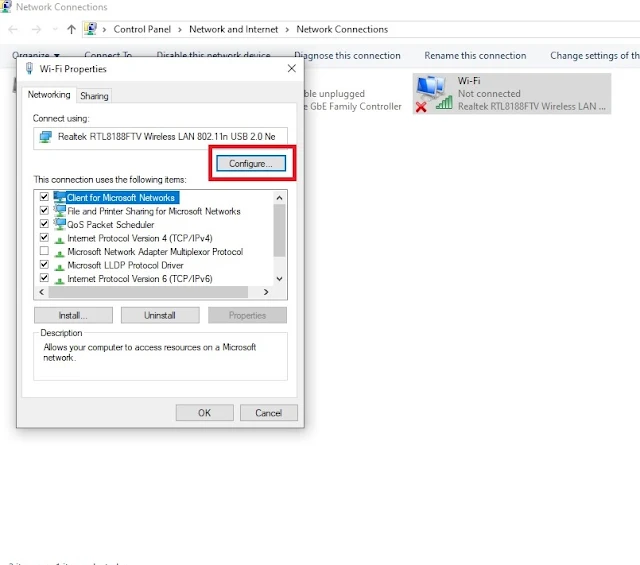Image resolution: width=640 pixels, height=565 pixels.
Task: Go up one level with up arrow
Action: [71, 29]
